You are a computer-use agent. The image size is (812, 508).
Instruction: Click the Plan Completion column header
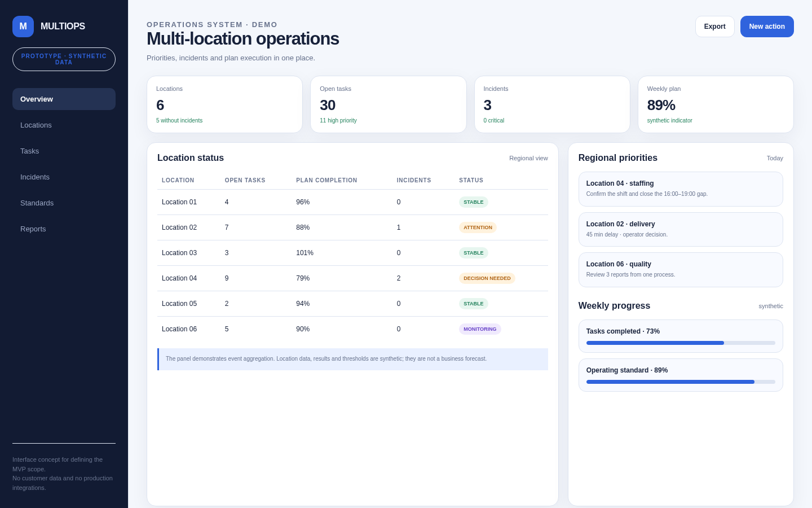pyautogui.click(x=326, y=181)
